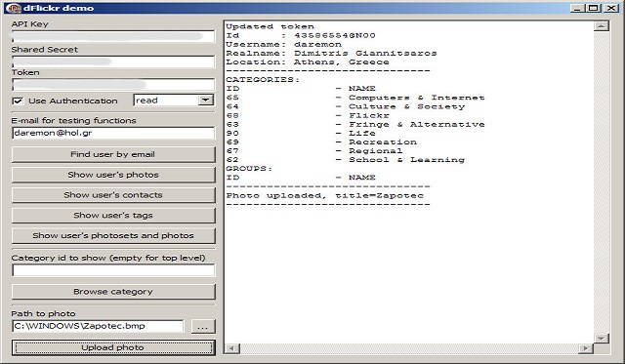The width and height of the screenshot is (625, 364).
Task: Click the output panel scroll up arrow
Action: click(602, 26)
